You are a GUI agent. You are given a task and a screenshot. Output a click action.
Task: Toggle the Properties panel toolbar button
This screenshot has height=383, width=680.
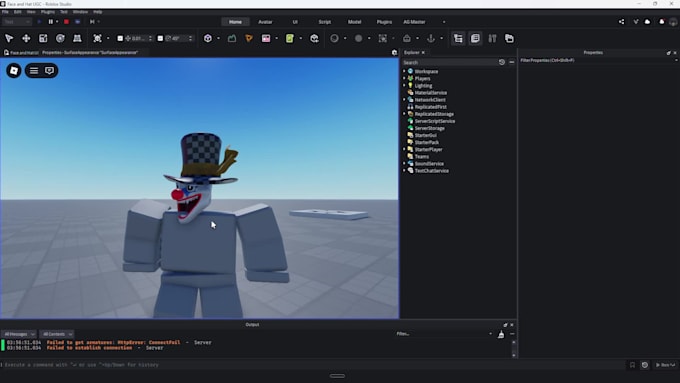click(x=475, y=39)
